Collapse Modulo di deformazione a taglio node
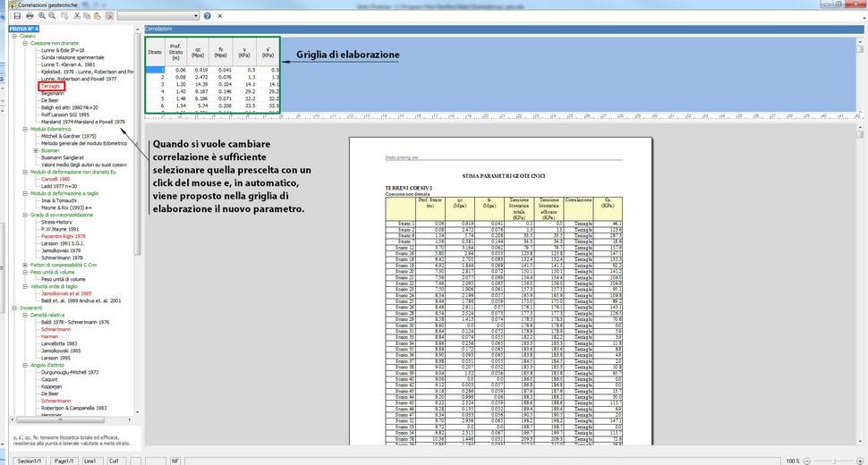868x465 pixels. [x=25, y=193]
